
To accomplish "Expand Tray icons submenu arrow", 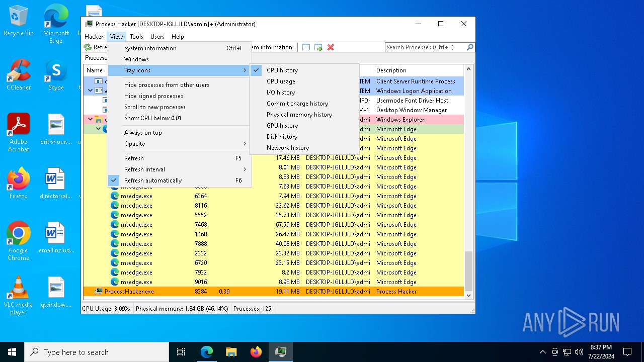I will (x=245, y=70).
